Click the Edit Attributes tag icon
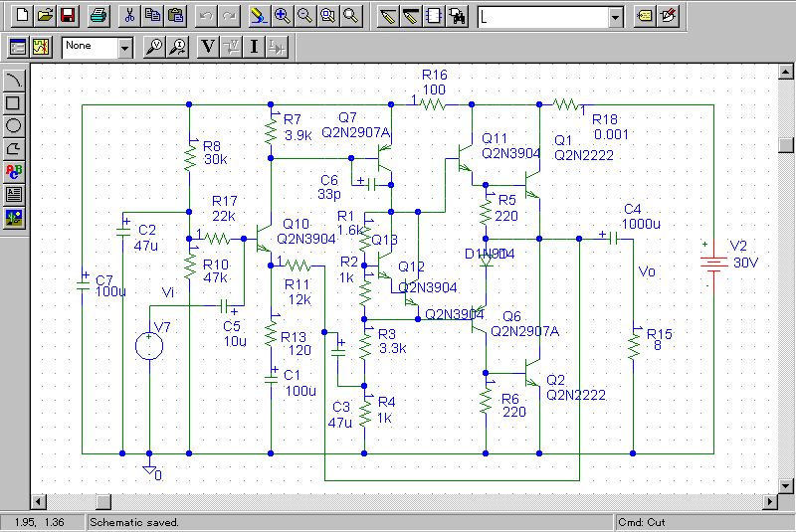 pyautogui.click(x=645, y=16)
